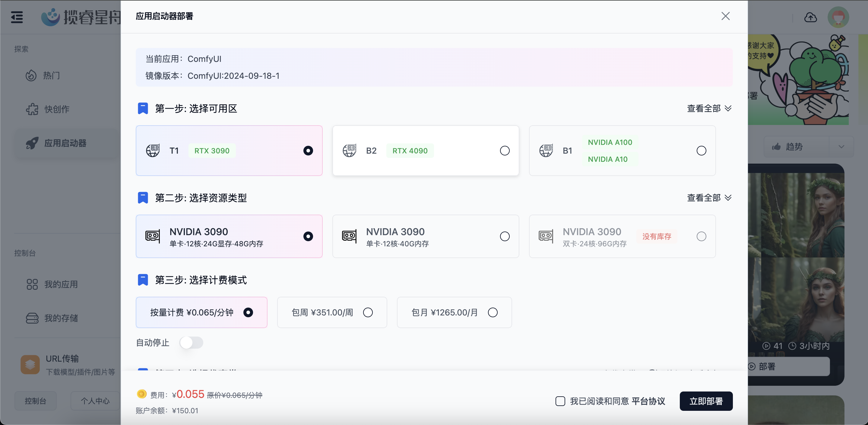Click the 当前应用 ComfyUI text

point(183,59)
